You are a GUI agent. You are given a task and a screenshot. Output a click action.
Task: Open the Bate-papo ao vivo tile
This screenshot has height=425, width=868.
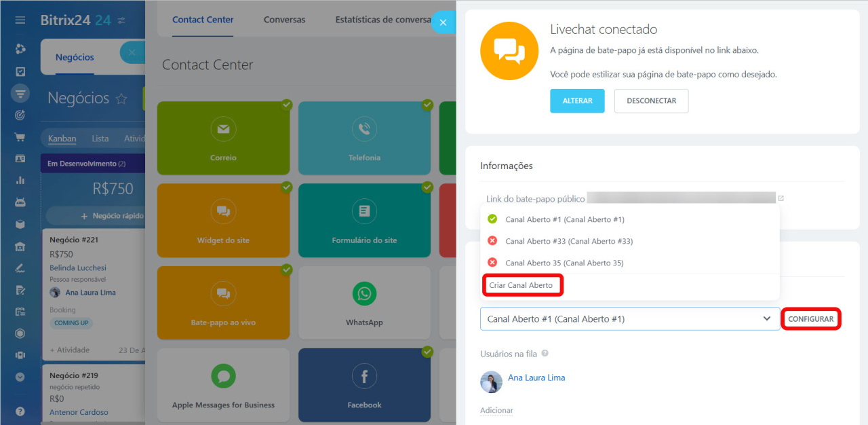(223, 303)
